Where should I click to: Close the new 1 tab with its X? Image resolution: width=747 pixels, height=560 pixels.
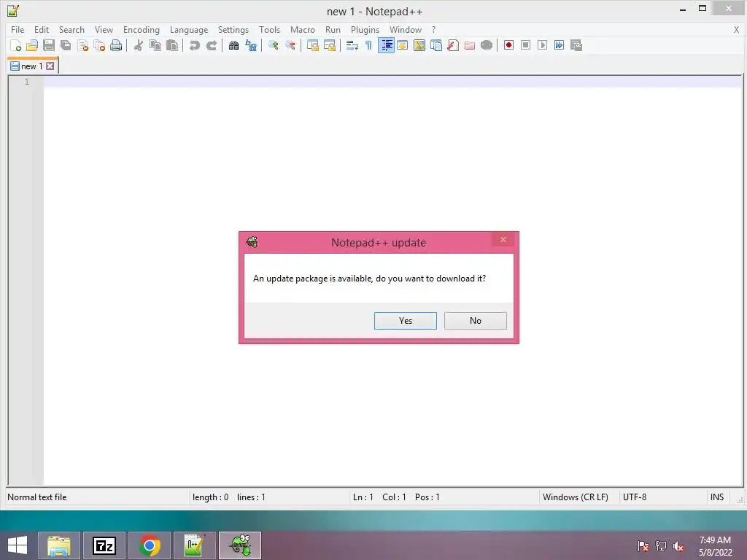(50, 66)
